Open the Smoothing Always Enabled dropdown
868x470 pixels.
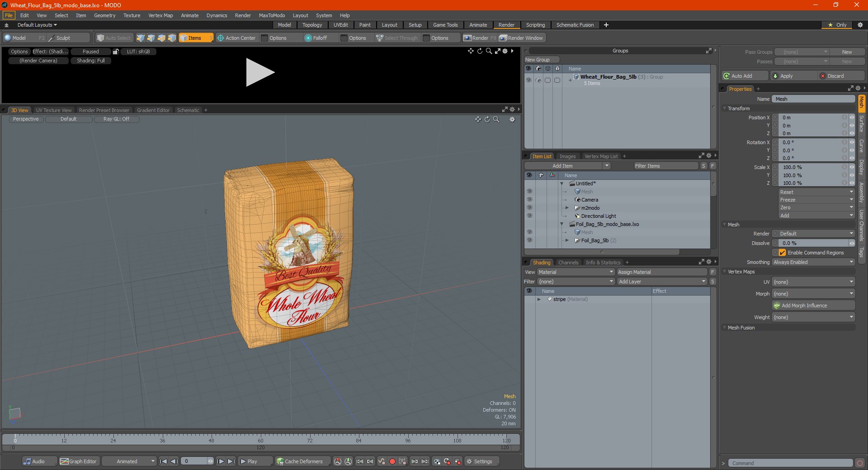813,262
